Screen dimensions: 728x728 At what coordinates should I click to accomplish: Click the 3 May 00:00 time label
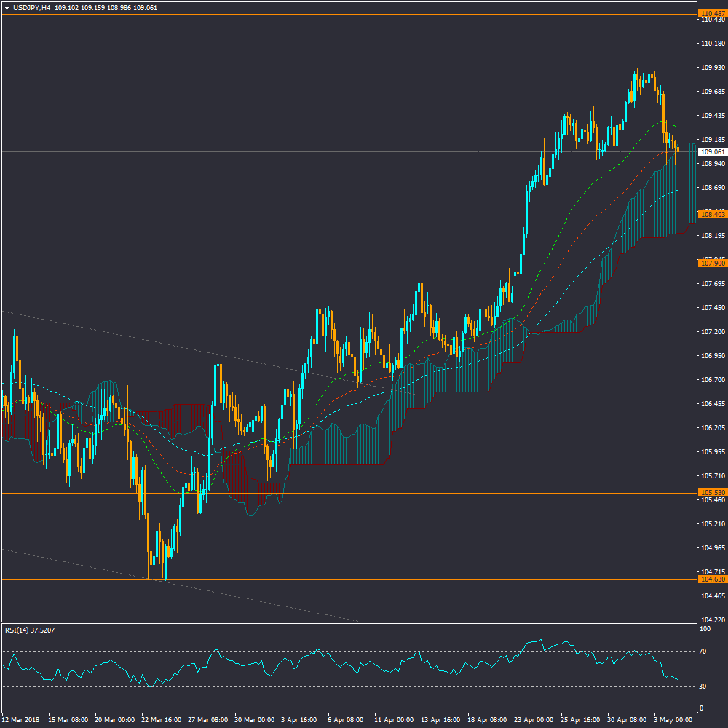(673, 719)
